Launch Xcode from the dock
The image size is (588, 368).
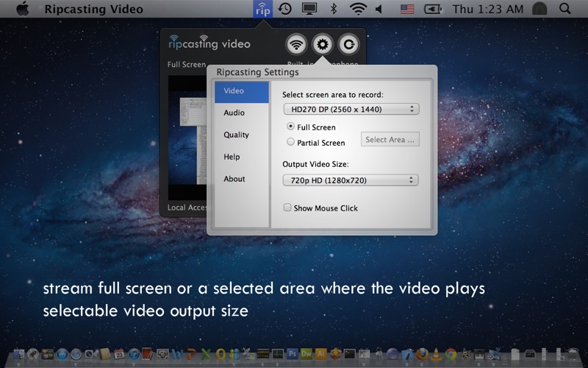[408, 354]
